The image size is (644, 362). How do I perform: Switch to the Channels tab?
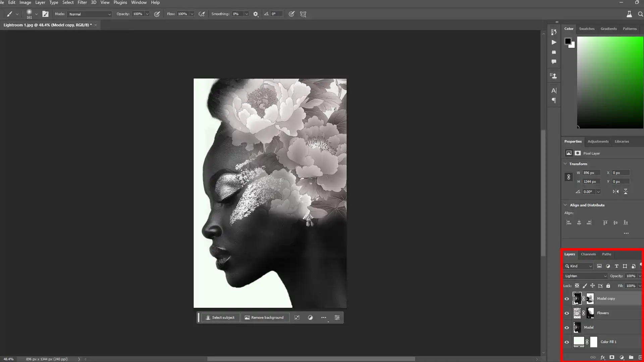pyautogui.click(x=588, y=254)
